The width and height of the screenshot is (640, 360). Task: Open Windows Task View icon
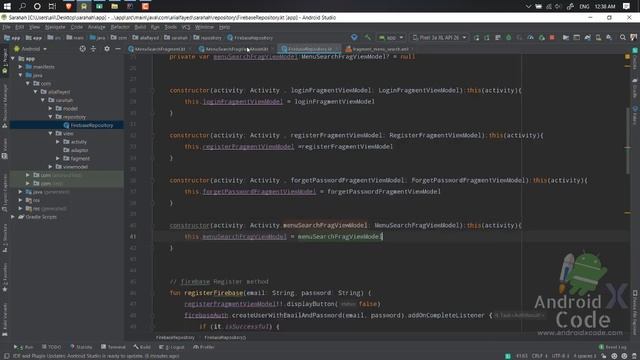pyautogui.click(x=52, y=6)
